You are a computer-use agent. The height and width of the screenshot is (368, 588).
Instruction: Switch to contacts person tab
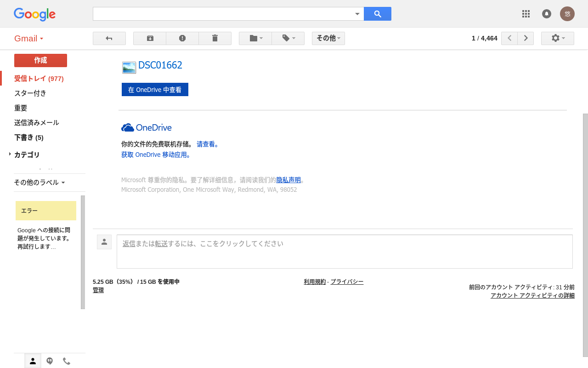[x=33, y=361]
